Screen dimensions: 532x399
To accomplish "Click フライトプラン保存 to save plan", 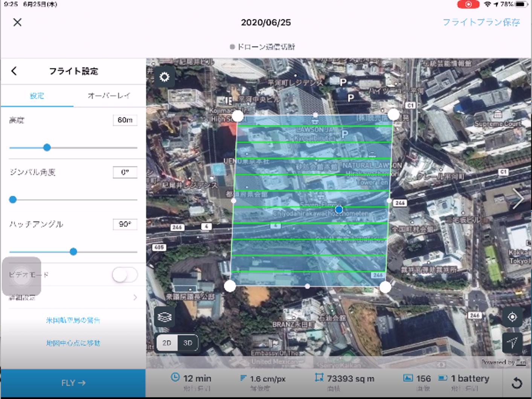I will [x=481, y=23].
